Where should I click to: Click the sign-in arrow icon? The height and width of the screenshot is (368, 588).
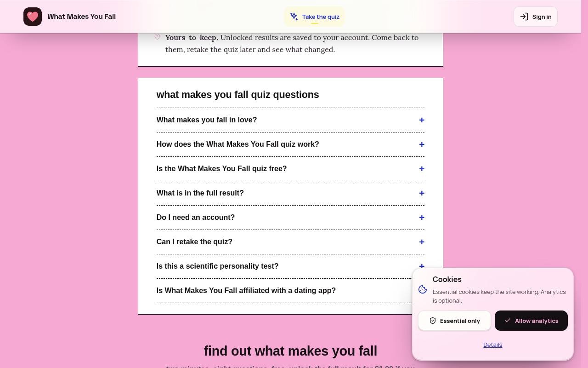(x=524, y=17)
